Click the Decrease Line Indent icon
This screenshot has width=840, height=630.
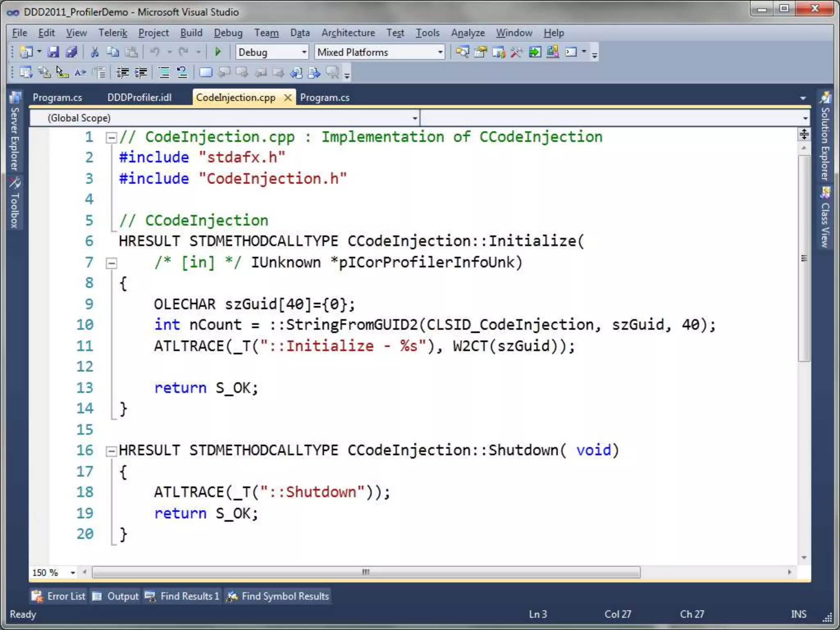click(x=123, y=73)
